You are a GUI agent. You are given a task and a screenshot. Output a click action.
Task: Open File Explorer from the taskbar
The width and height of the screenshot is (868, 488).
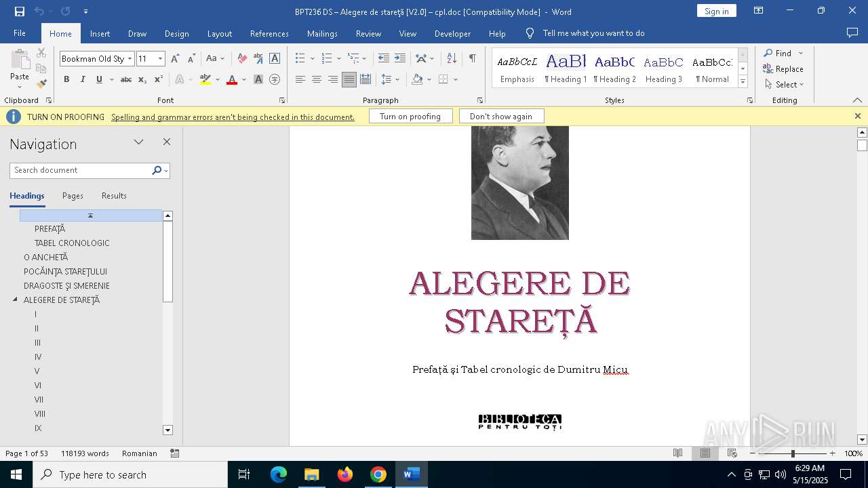pos(312,474)
